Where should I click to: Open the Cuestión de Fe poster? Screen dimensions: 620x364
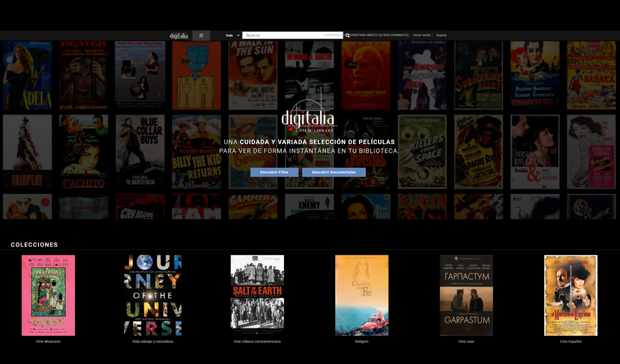pyautogui.click(x=362, y=296)
